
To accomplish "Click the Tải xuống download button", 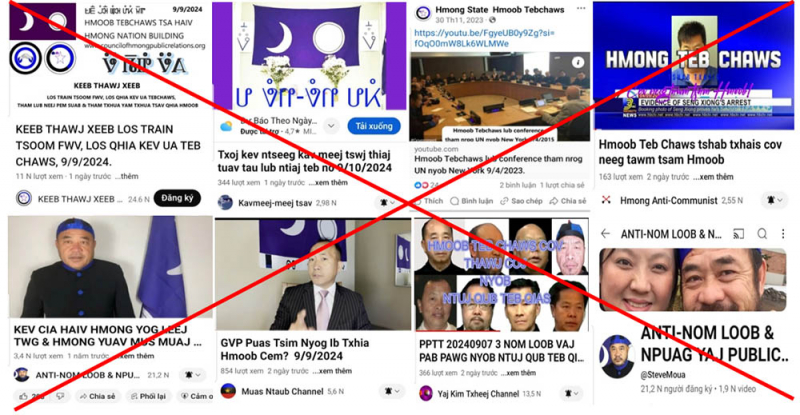I will pos(374,126).
